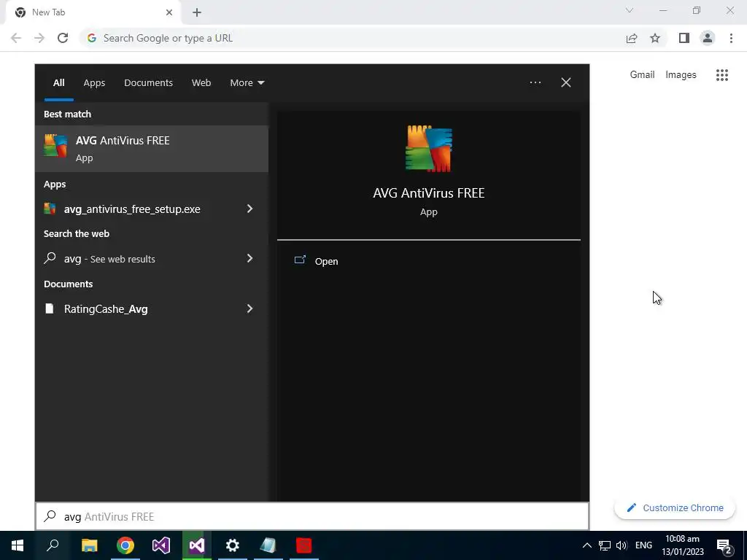Click the Chrome address bar
Image resolution: width=747 pixels, height=560 pixels.
(x=352, y=38)
